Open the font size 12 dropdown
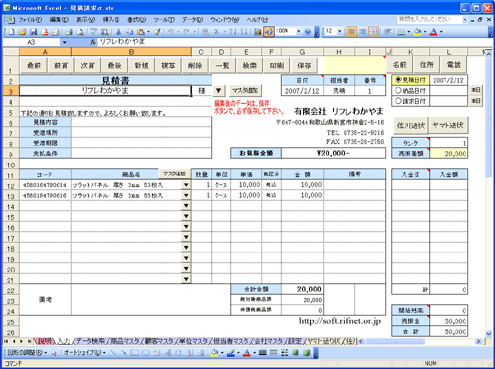495x369 pixels. (340, 32)
